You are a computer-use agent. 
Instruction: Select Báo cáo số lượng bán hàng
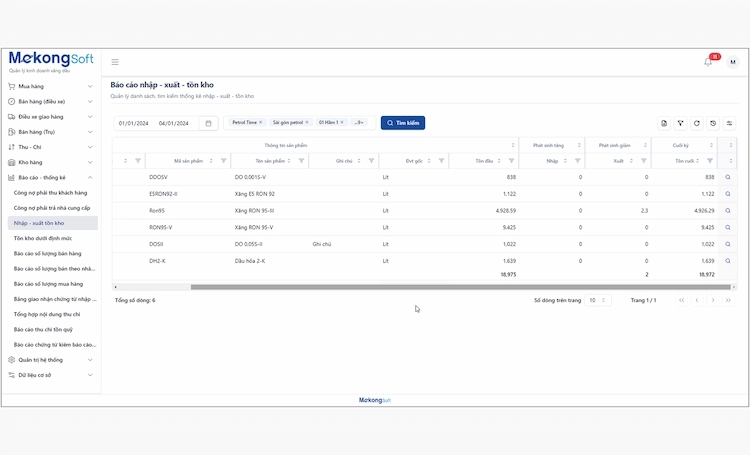click(x=48, y=254)
